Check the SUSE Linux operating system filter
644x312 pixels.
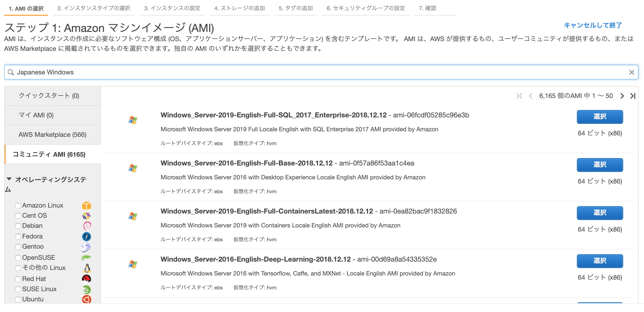(18, 289)
